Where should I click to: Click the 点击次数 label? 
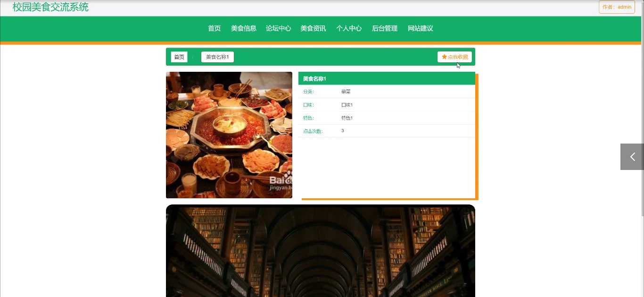313,131
